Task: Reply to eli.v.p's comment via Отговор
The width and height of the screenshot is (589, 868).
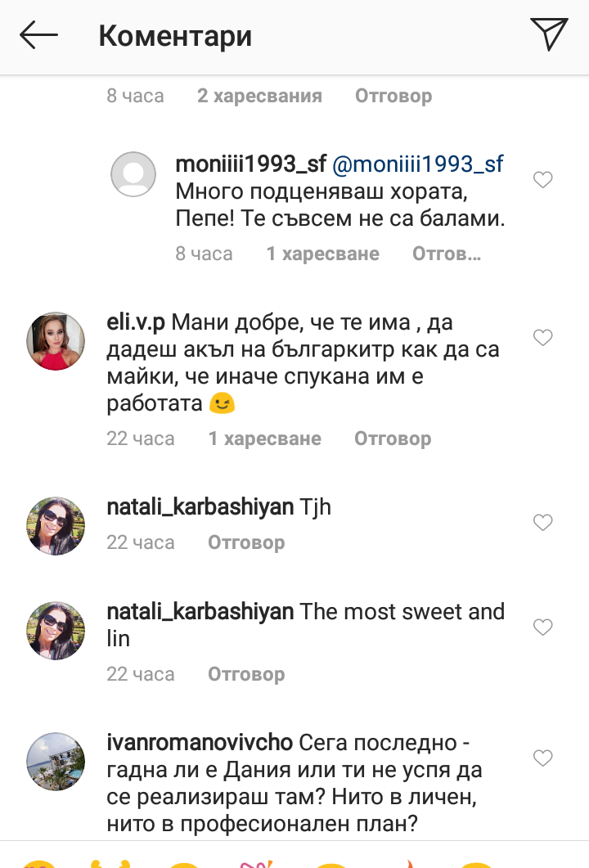Action: 393,438
